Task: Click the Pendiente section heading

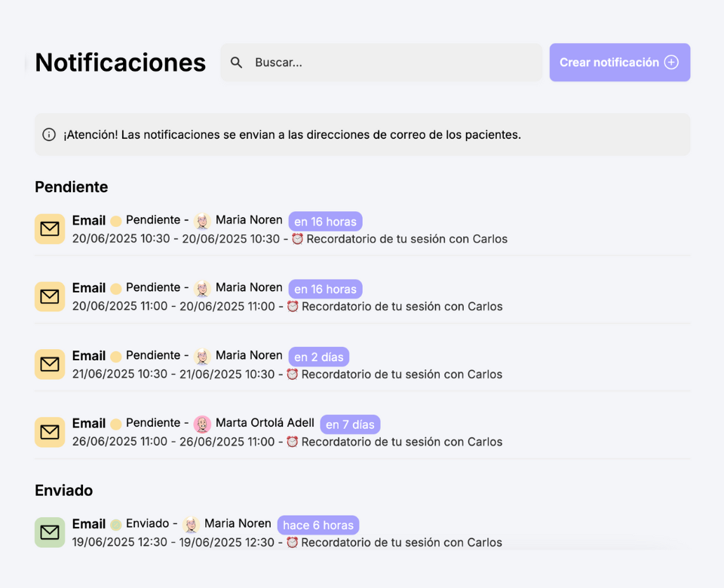Action: pyautogui.click(x=72, y=187)
